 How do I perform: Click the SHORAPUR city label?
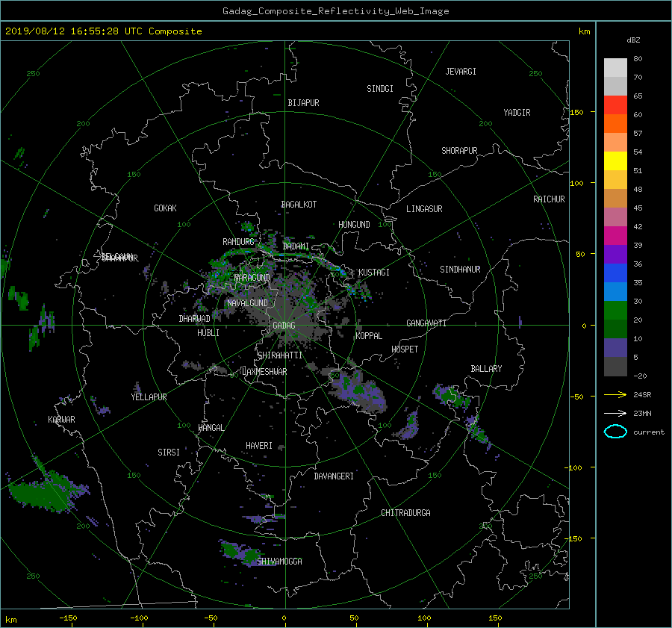pyautogui.click(x=459, y=151)
